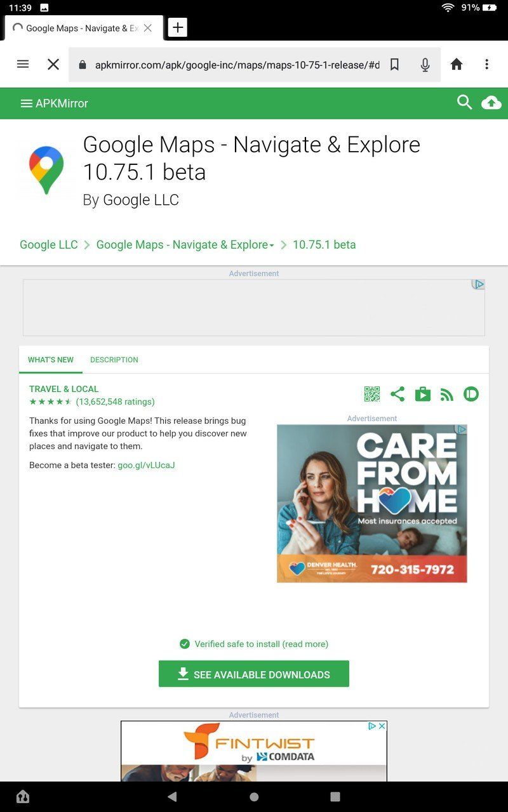
Task: Open the goo.gl/vLUcaJ beta tester link
Action: [146, 465]
